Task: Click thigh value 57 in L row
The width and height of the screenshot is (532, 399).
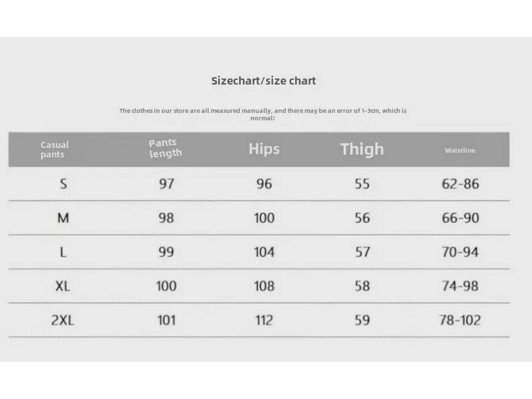Action: (362, 252)
